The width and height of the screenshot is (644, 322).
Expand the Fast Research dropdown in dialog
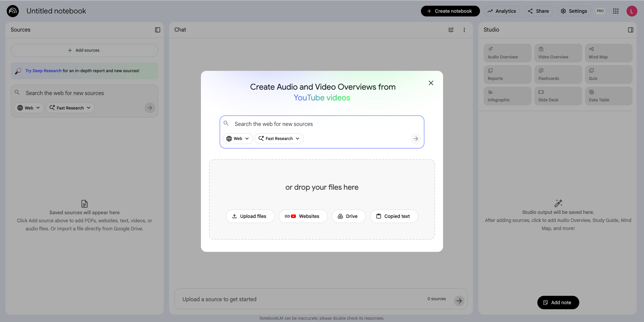coord(279,138)
